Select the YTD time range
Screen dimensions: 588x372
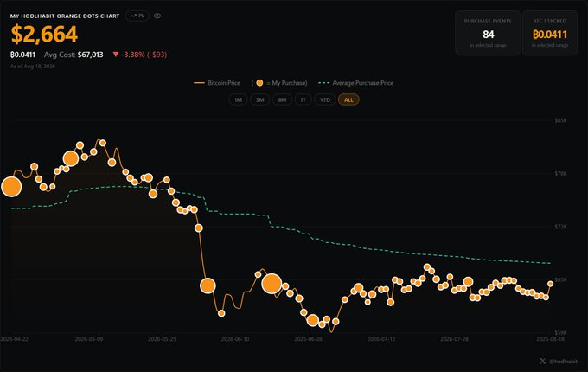pos(325,99)
